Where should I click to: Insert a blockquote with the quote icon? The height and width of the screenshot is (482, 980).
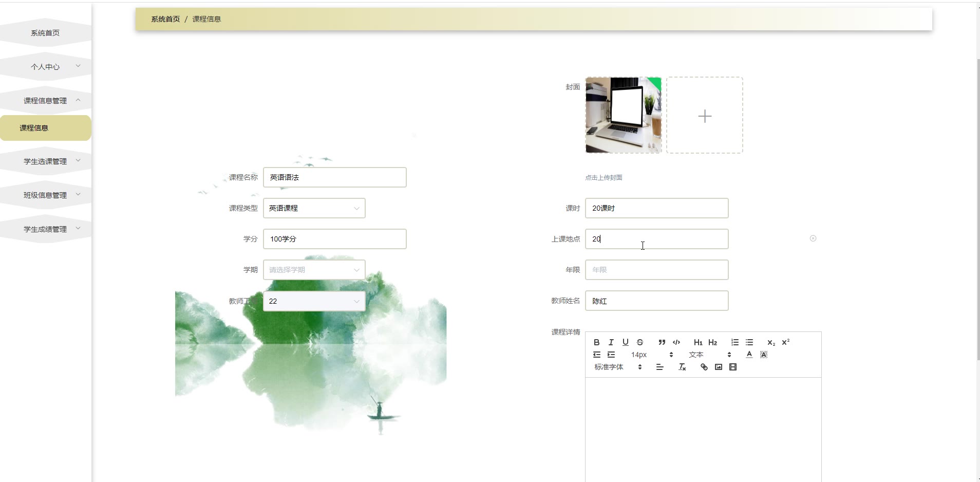[x=662, y=342]
